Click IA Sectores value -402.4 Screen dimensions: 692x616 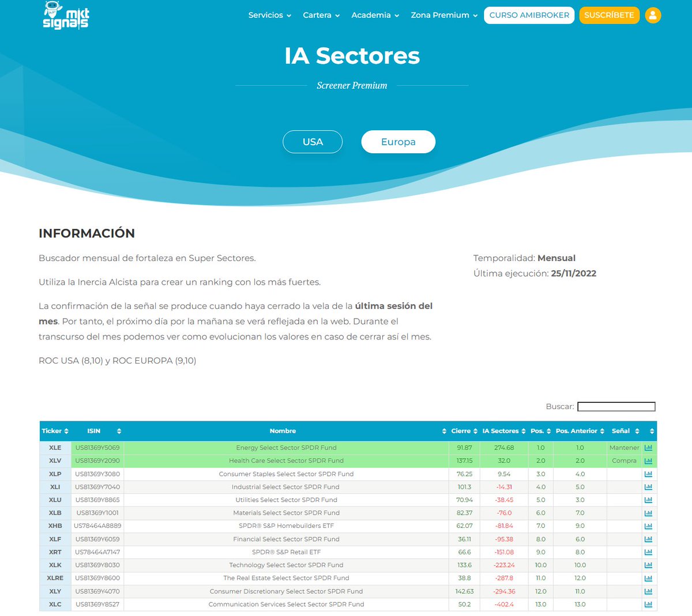point(504,604)
